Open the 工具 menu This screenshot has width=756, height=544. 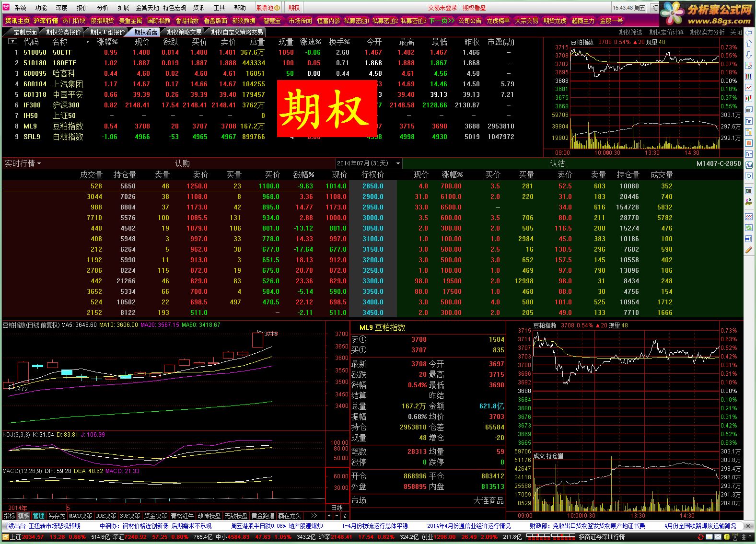pyautogui.click(x=219, y=8)
